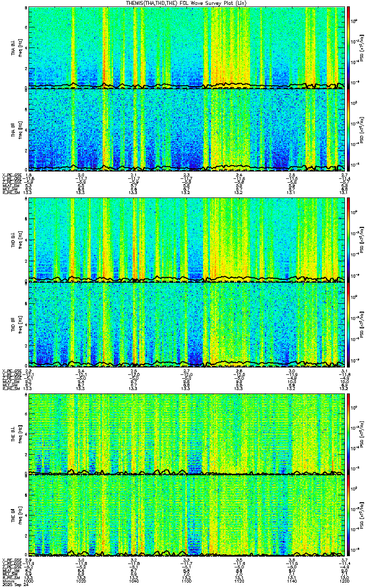Select the THA BII spectrogram panel
This screenshot has width=368, height=588.
pos(186,129)
